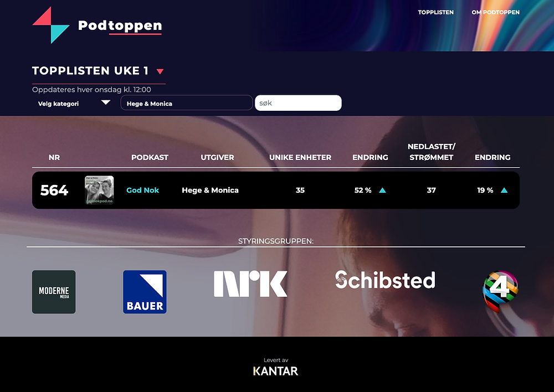
Task: Click the Schibsted logo
Action: [x=385, y=280]
